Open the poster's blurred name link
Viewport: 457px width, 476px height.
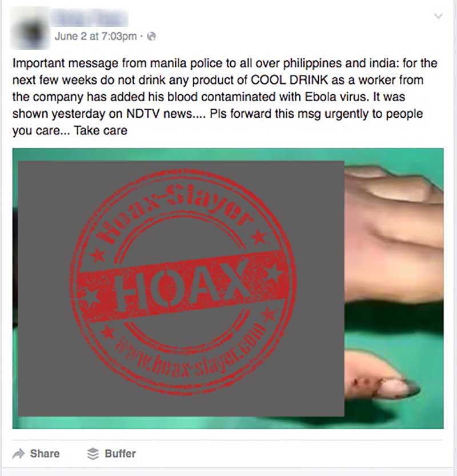point(90,17)
